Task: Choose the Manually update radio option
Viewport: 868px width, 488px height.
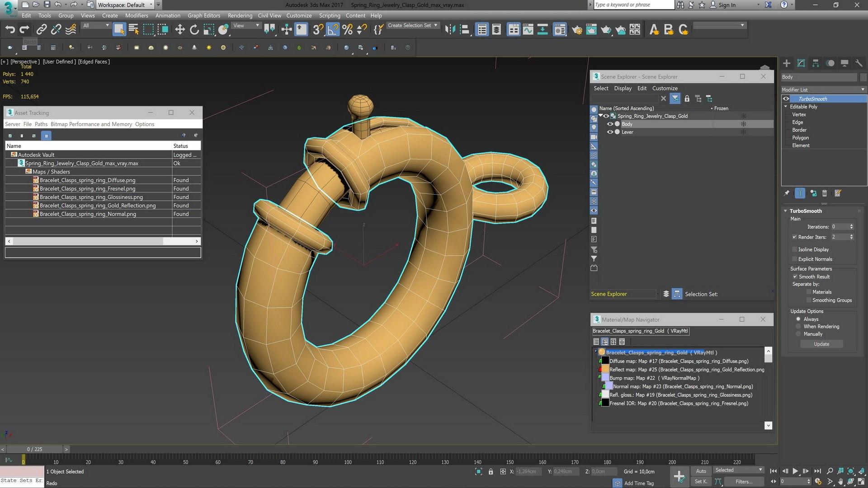Action: [x=798, y=334]
